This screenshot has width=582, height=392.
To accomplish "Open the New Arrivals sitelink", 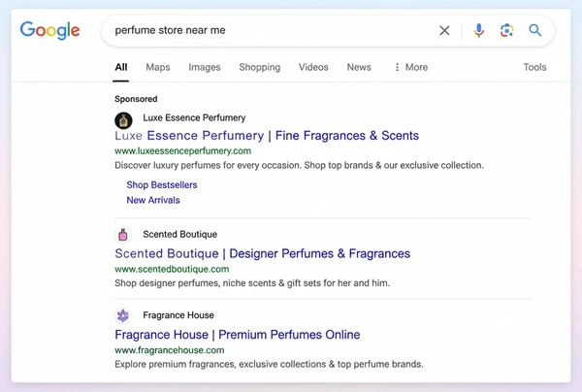I will tap(153, 200).
